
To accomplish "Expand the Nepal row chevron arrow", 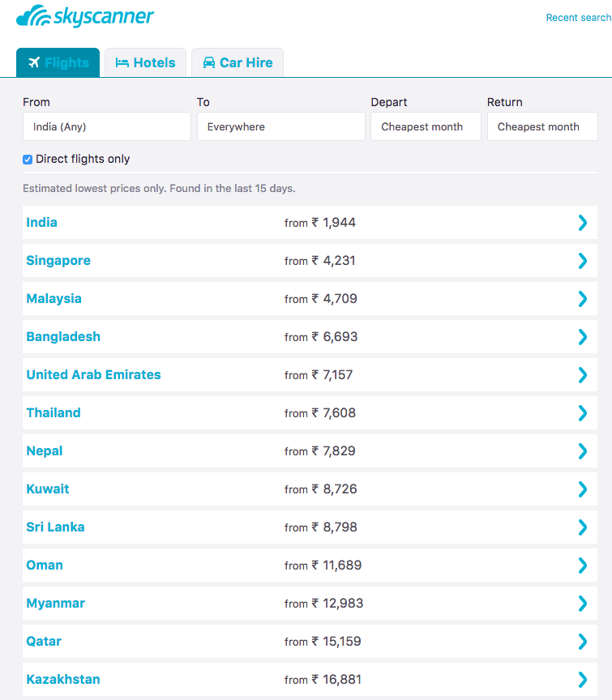I will (x=583, y=451).
